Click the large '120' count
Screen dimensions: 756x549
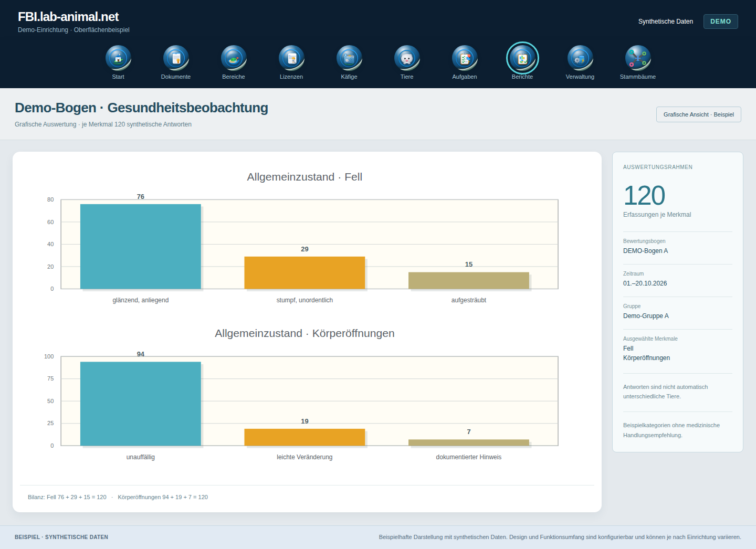pyautogui.click(x=644, y=196)
